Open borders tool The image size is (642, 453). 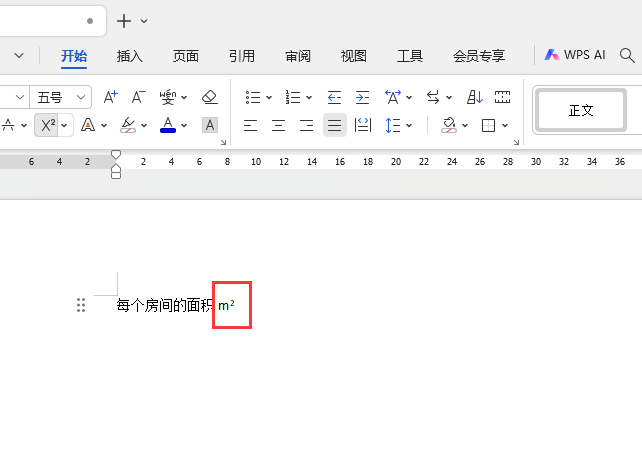pos(488,125)
